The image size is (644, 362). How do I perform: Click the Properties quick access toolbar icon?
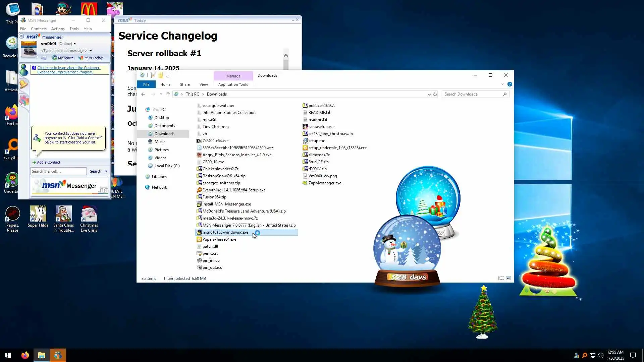tap(153, 75)
